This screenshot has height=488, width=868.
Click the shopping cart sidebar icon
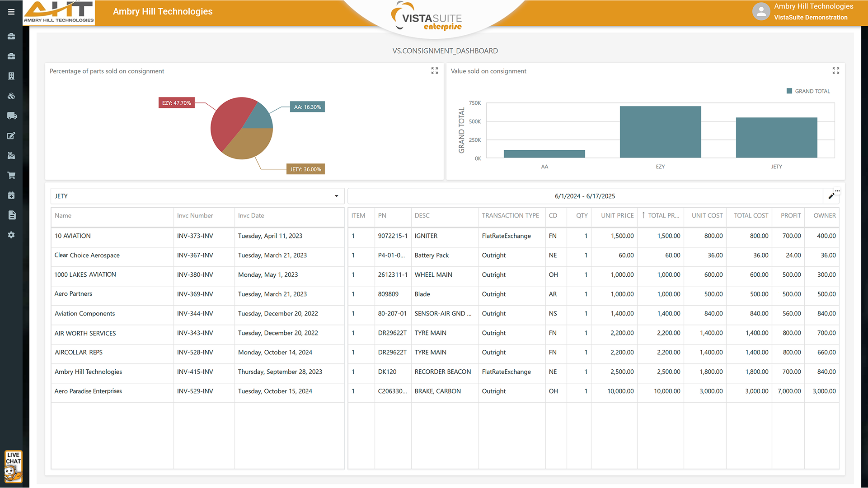pyautogui.click(x=11, y=175)
